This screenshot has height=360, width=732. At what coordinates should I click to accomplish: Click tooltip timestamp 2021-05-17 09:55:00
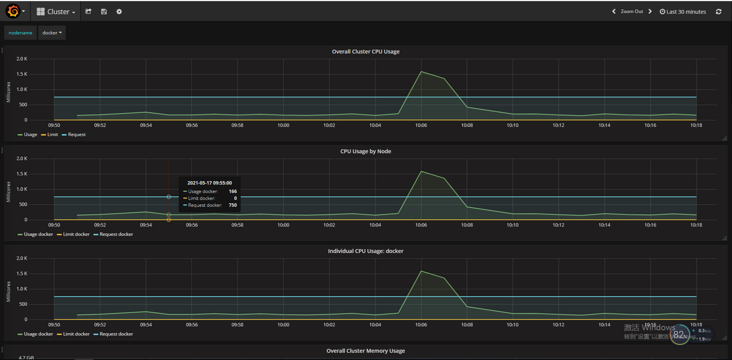click(x=210, y=183)
